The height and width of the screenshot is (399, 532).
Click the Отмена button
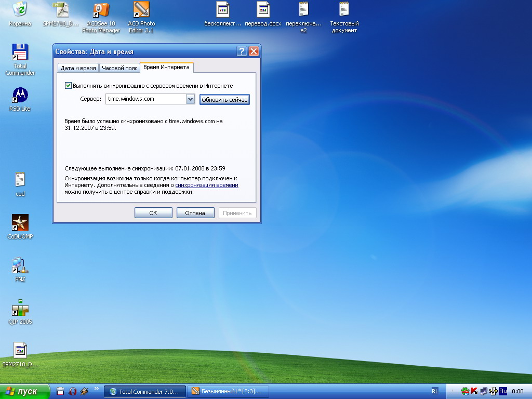tap(195, 212)
